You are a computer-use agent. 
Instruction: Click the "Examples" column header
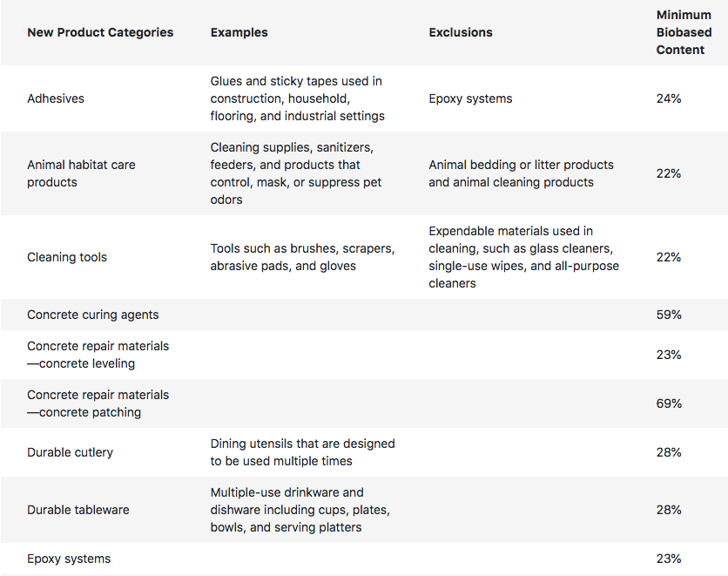[x=239, y=32]
